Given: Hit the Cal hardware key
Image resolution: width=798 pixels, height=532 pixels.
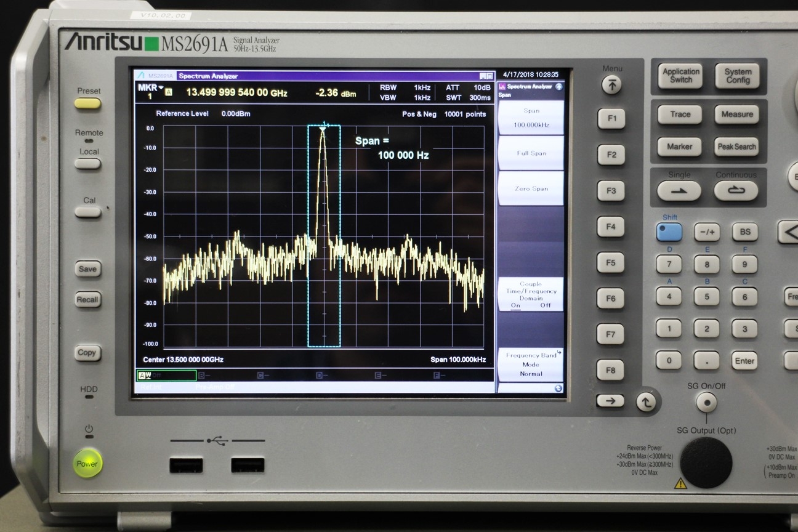Looking at the screenshot, I should point(88,212).
